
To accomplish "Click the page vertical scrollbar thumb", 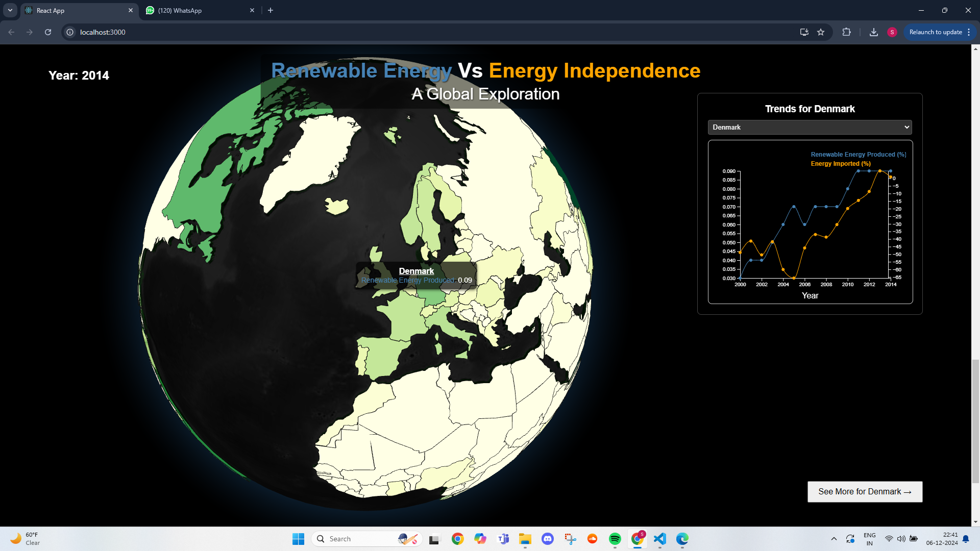I will pos(975,421).
